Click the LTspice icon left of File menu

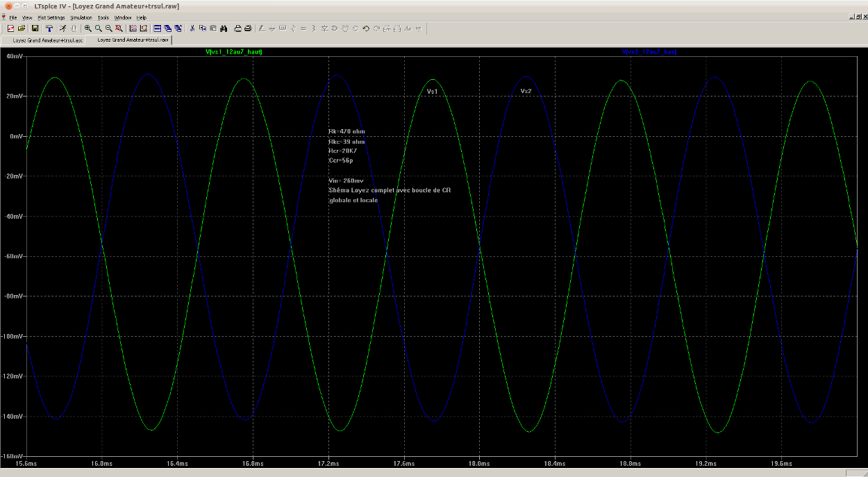[4, 17]
